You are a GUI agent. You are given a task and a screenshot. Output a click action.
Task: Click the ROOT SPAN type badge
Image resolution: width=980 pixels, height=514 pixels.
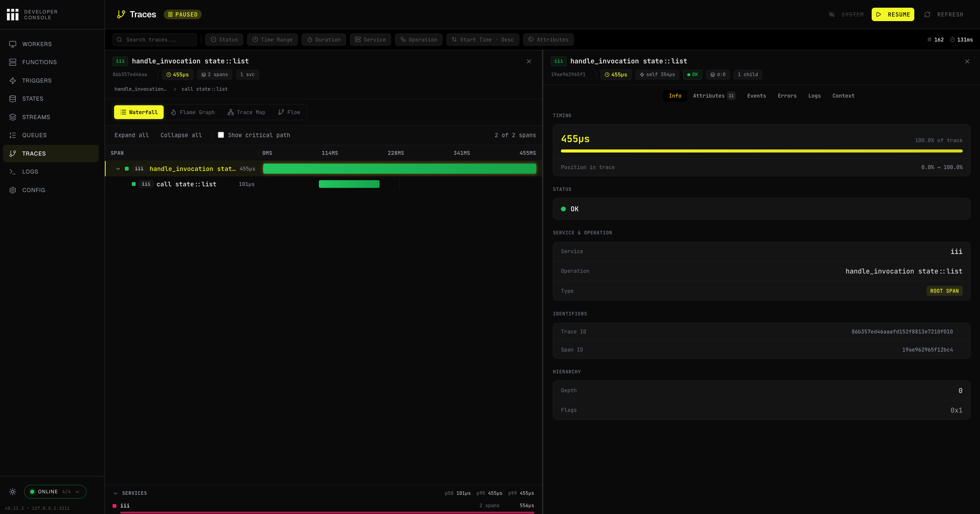tap(944, 291)
